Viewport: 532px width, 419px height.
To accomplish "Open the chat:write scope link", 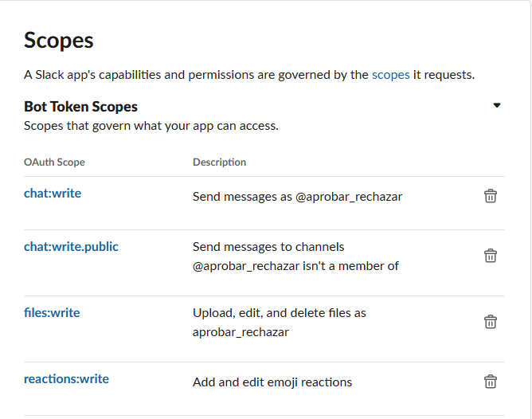I will point(53,193).
